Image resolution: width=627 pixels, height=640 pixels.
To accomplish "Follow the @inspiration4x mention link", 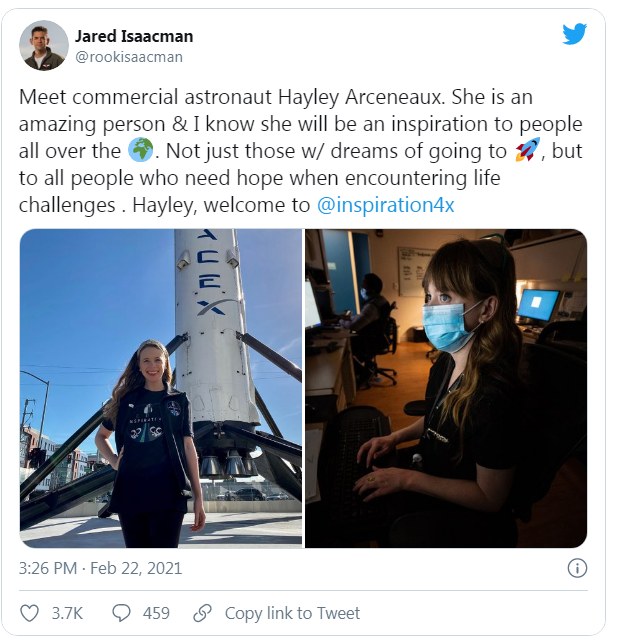I will (386, 205).
